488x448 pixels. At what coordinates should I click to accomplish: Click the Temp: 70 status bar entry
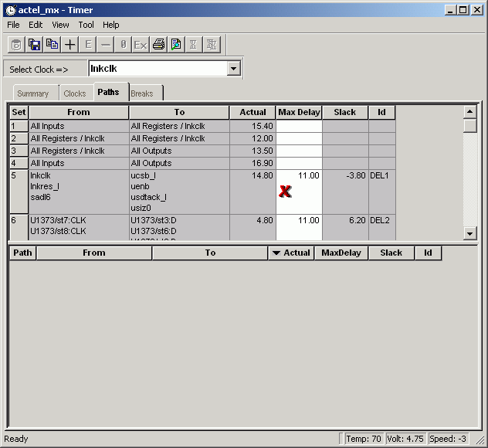[364, 439]
